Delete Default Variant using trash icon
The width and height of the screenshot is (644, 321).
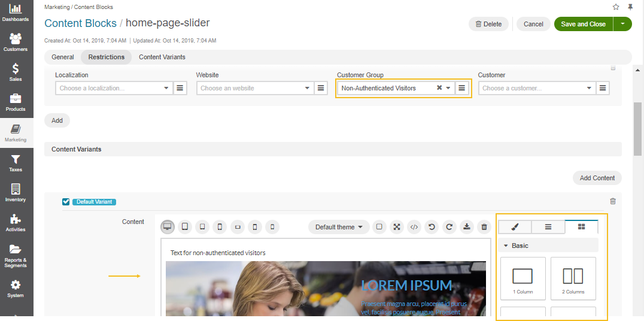click(x=613, y=201)
